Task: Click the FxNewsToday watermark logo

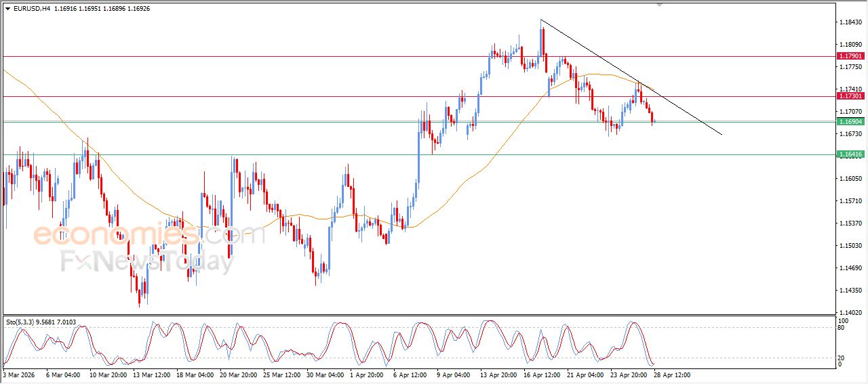Action: tap(146, 261)
